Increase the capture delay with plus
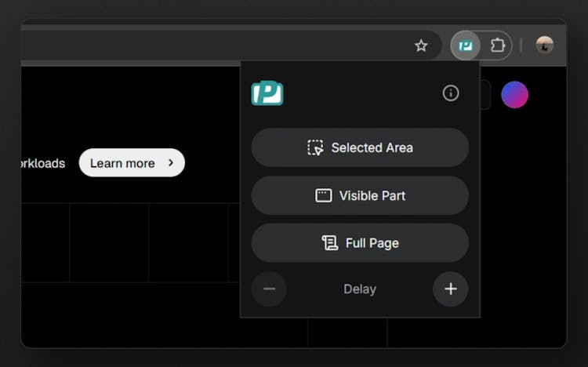Screen dimensions: 588x367 coord(450,289)
